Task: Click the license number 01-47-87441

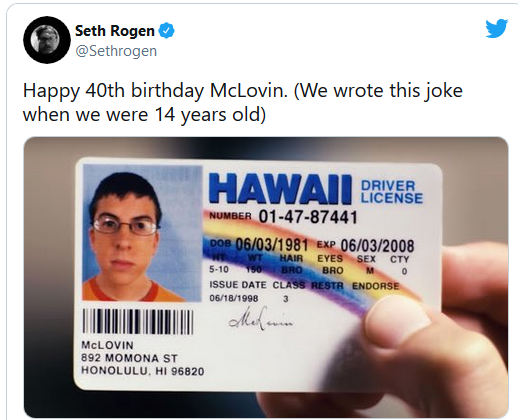Action: (x=308, y=217)
